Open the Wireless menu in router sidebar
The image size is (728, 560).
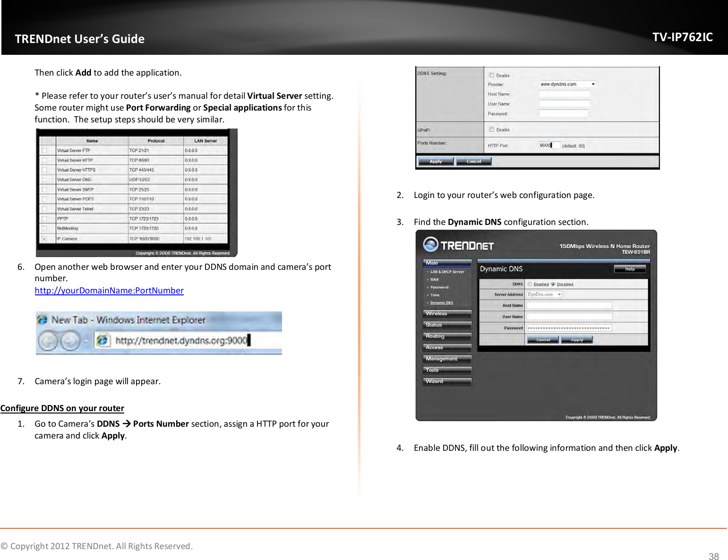pyautogui.click(x=447, y=314)
